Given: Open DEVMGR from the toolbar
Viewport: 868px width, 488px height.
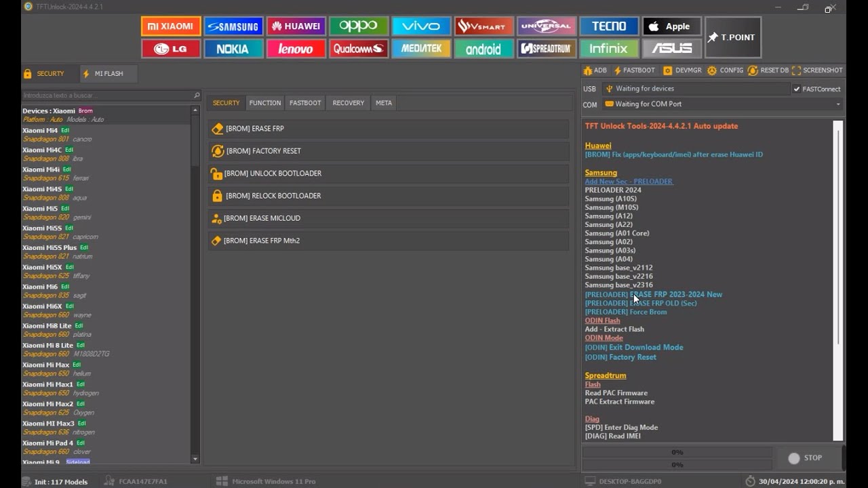Looking at the screenshot, I should click(x=682, y=70).
